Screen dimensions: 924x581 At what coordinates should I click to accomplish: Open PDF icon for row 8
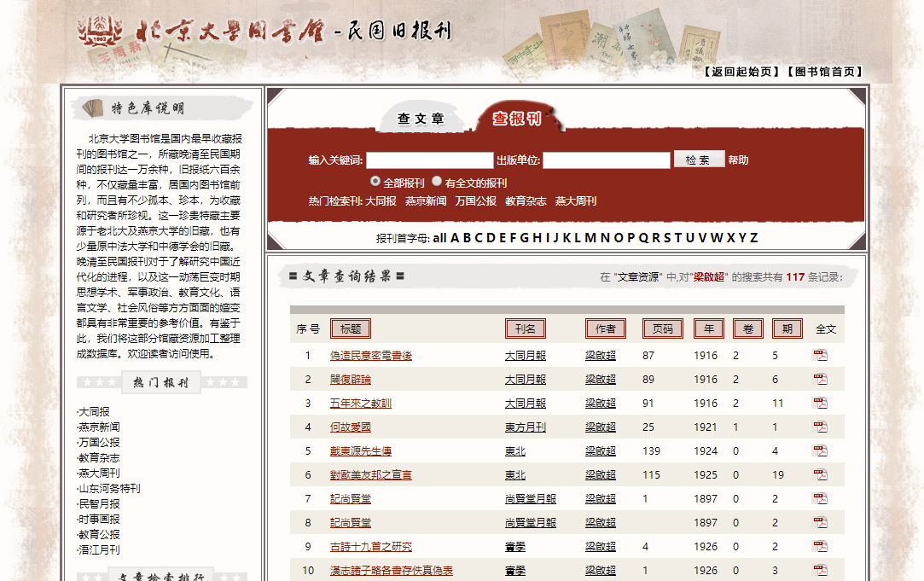click(x=820, y=522)
